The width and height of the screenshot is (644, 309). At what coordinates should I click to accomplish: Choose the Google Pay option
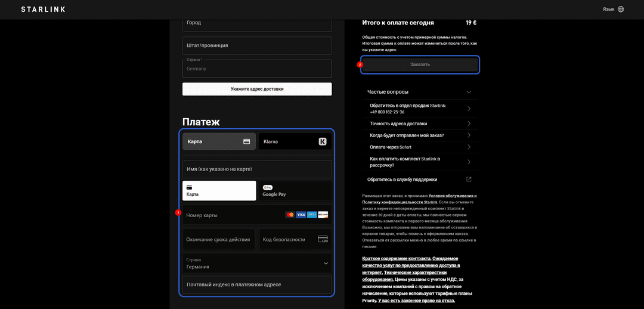(295, 191)
